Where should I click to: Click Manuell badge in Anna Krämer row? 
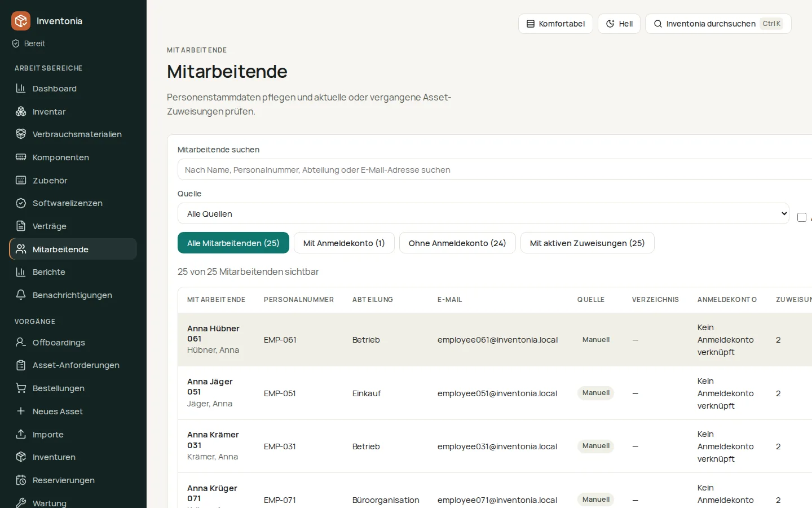[596, 446]
